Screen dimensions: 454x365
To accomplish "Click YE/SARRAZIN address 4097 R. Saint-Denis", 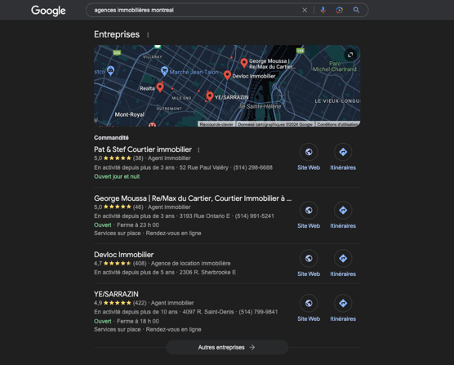I will [208, 312].
